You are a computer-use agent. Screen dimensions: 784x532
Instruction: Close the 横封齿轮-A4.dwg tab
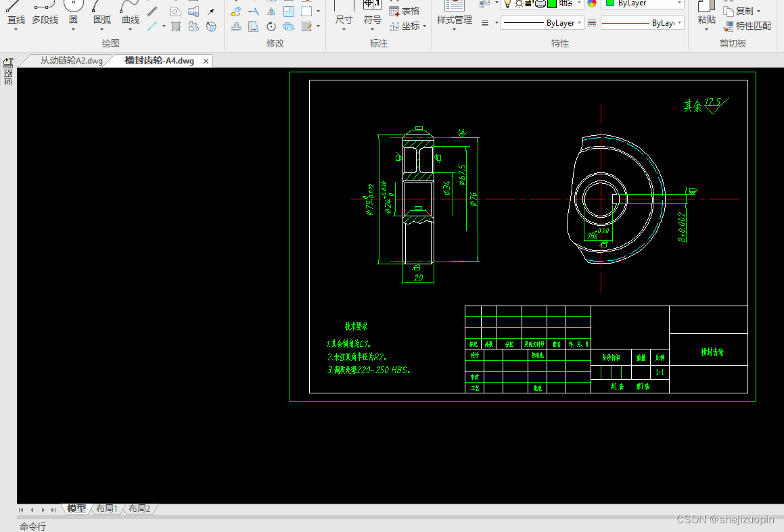pyautogui.click(x=206, y=61)
